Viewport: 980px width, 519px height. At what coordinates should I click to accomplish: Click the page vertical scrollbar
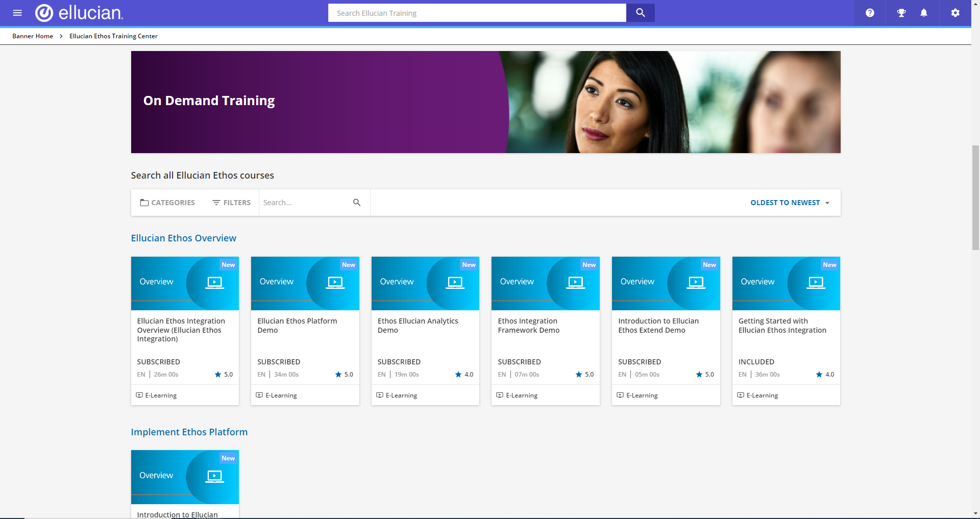(975, 198)
